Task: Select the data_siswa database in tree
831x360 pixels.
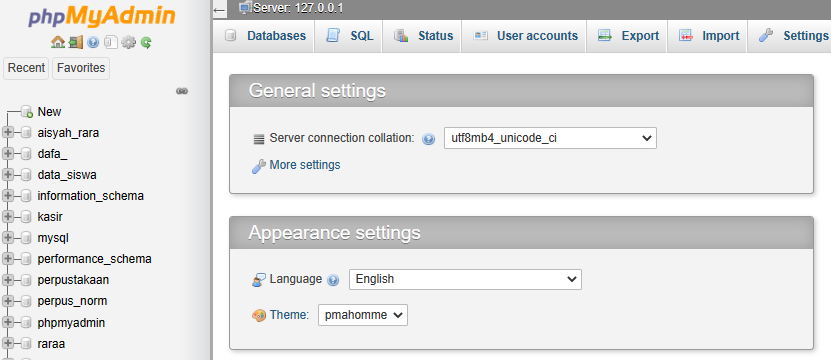Action: coord(67,175)
